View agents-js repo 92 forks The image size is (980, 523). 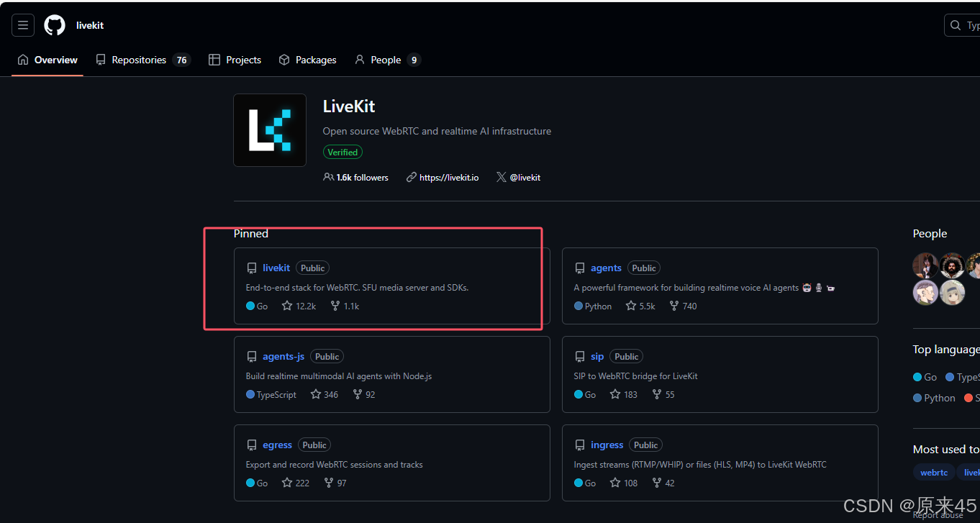pyautogui.click(x=364, y=394)
